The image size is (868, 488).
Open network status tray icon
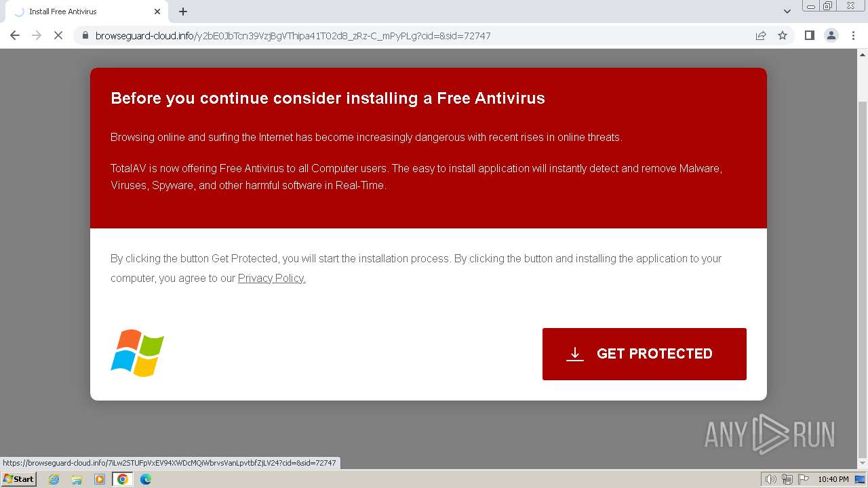click(x=787, y=479)
